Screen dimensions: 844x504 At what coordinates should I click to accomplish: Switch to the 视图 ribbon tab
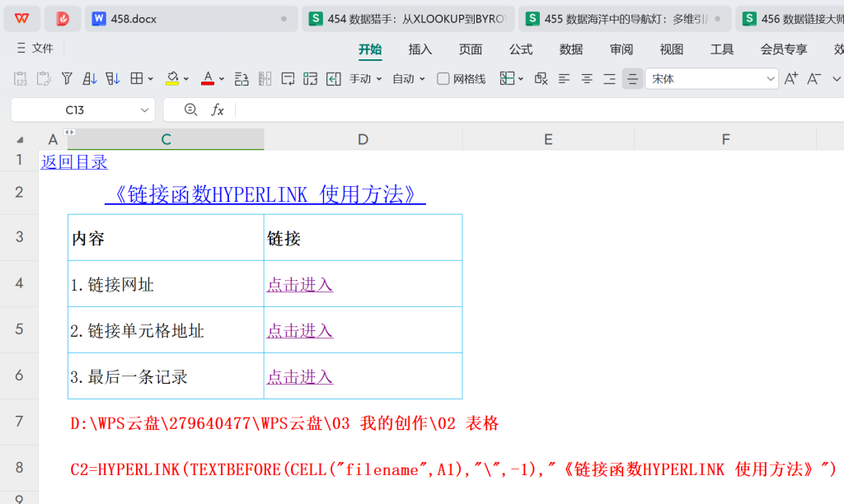point(671,49)
